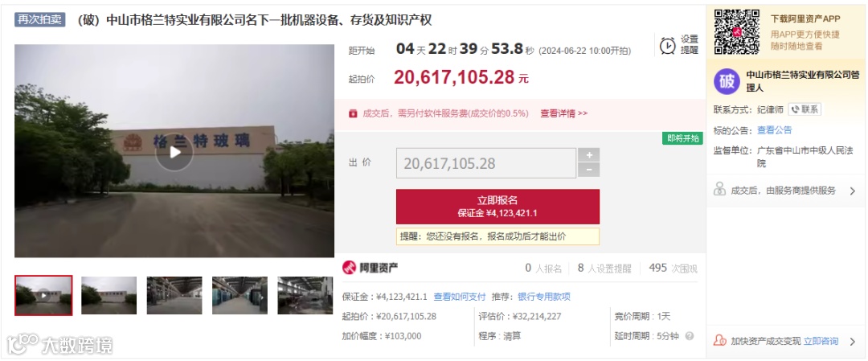Click the purple 破 manager avatar icon
Viewport: 868px width, 361px height.
click(727, 81)
